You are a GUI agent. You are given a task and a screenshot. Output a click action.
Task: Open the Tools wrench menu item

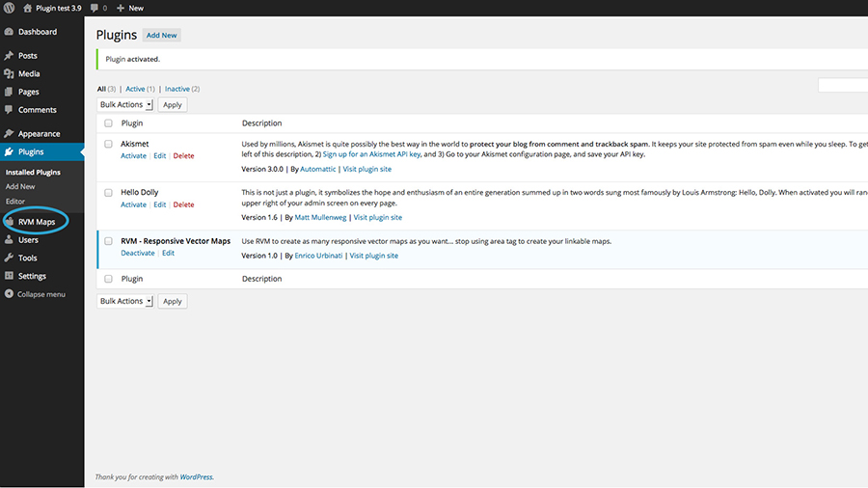coord(9,258)
